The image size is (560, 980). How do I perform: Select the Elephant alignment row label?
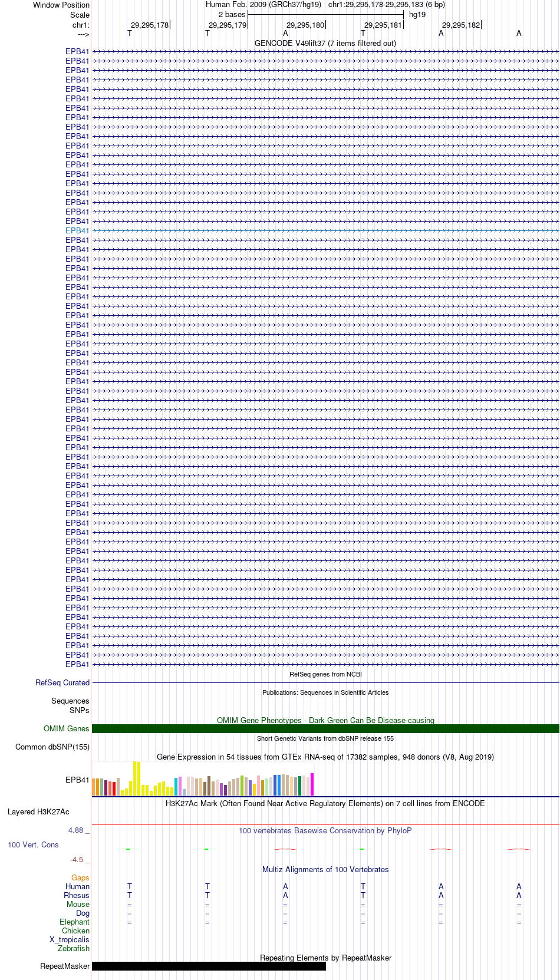tap(74, 922)
